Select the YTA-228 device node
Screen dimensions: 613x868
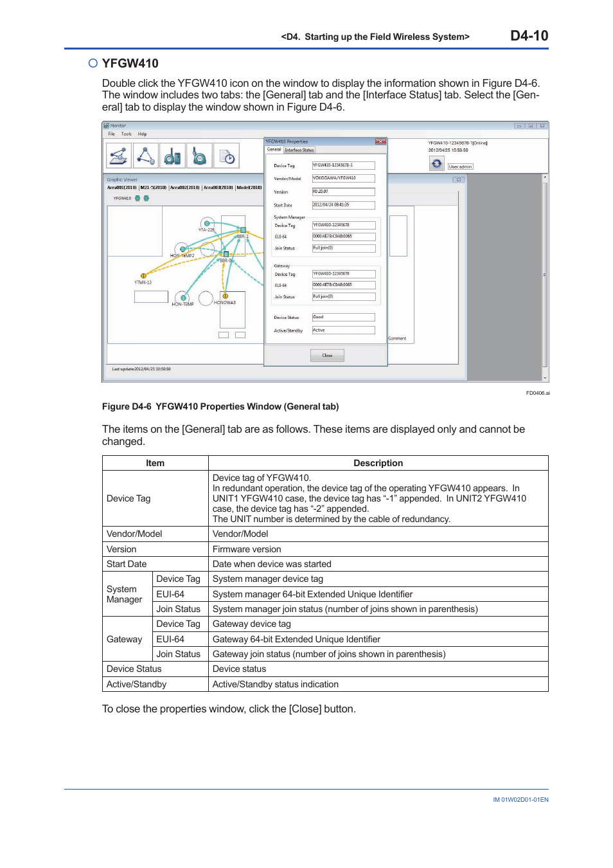206,224
